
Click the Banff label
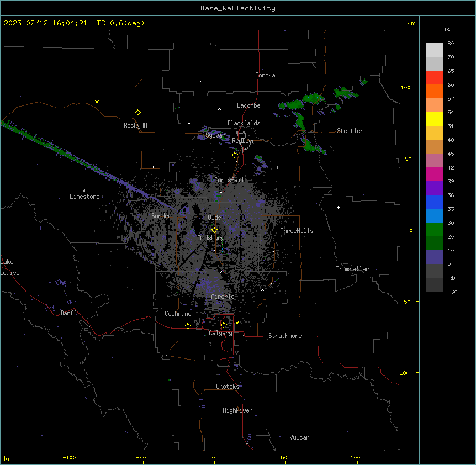click(68, 313)
